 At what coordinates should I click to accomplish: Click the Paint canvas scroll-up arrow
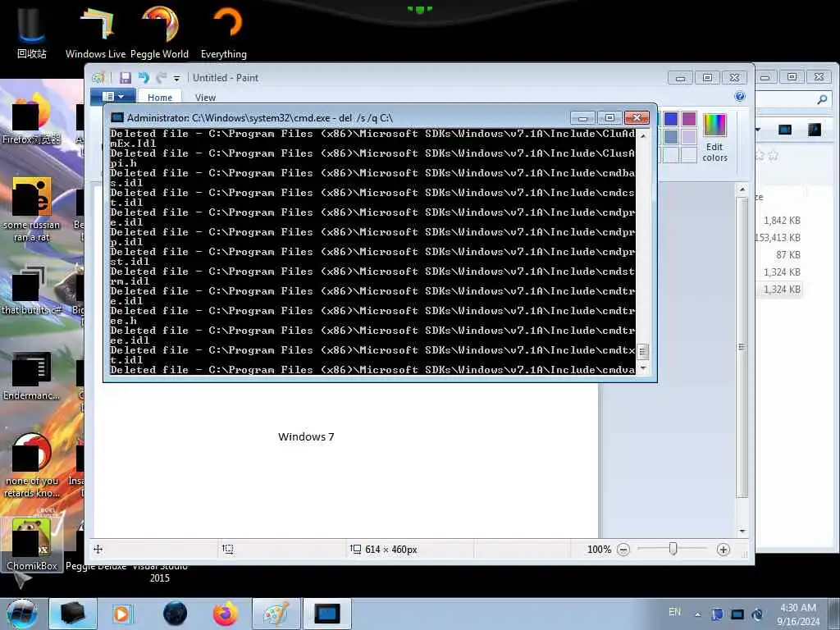(742, 189)
